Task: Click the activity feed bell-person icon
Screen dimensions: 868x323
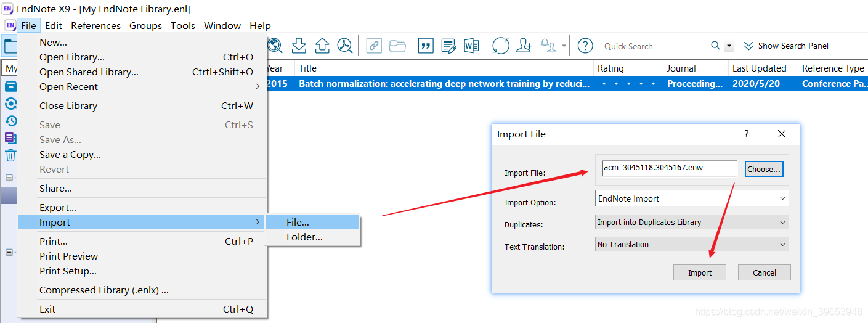Action: [548, 46]
